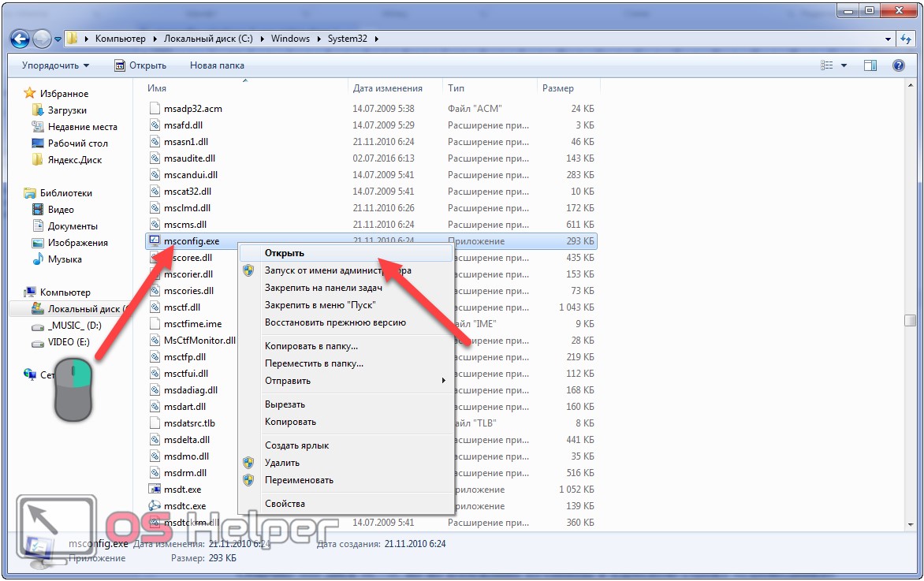This screenshot has height=581, width=924.
Task: Select 'VIDEO (E:)' drive in sidebar
Action: tap(69, 342)
